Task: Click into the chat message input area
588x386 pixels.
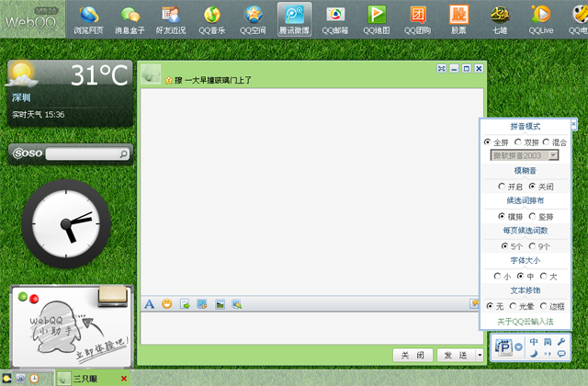Action: pos(312,328)
